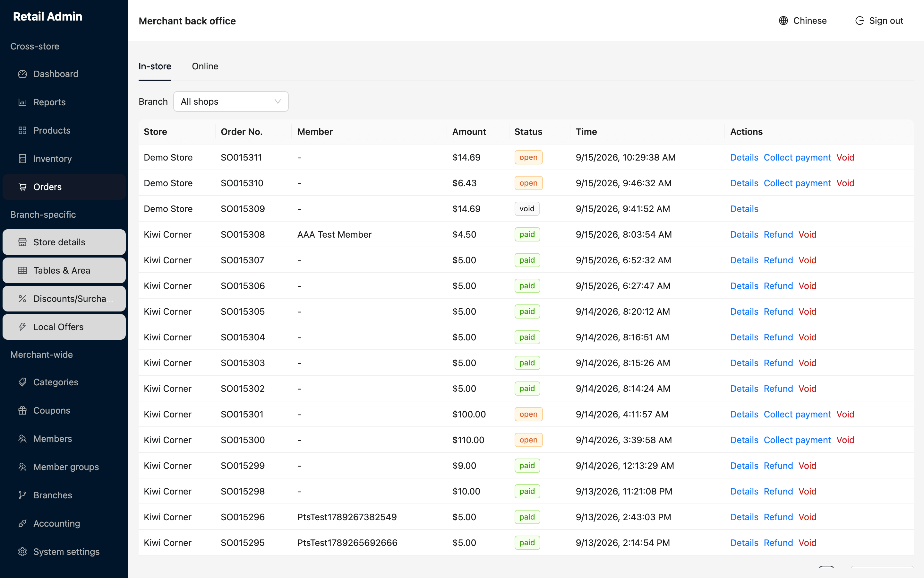Click member PtsTest1789267382549

pos(347,517)
